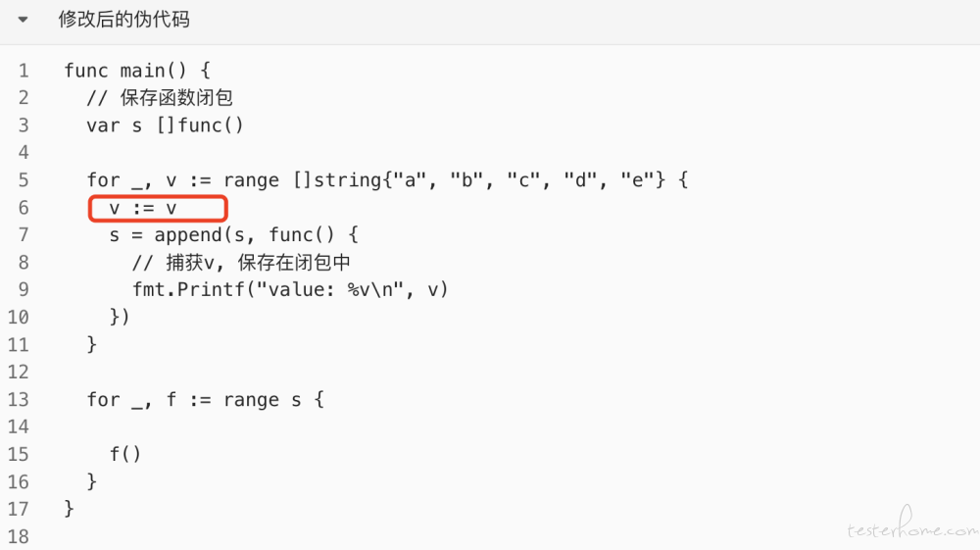Click the append(s, func() line
The height and width of the screenshot is (550, 980).
(x=234, y=235)
